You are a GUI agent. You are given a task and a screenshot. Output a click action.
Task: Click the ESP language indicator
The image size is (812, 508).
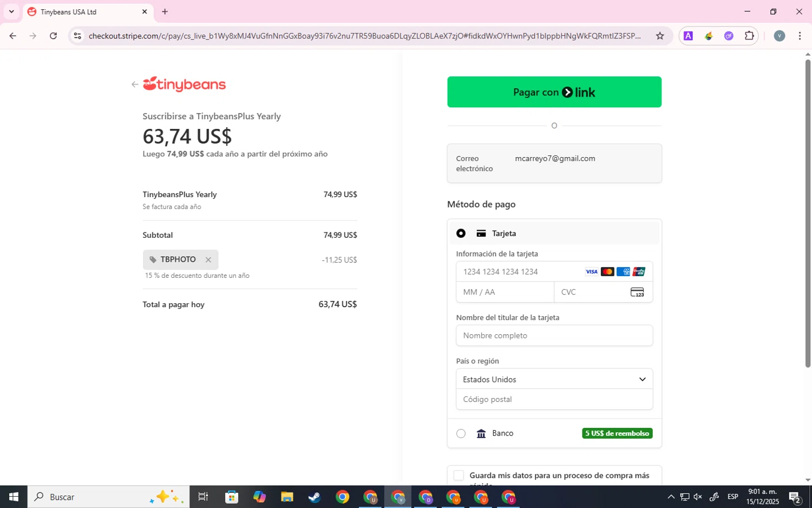point(733,497)
